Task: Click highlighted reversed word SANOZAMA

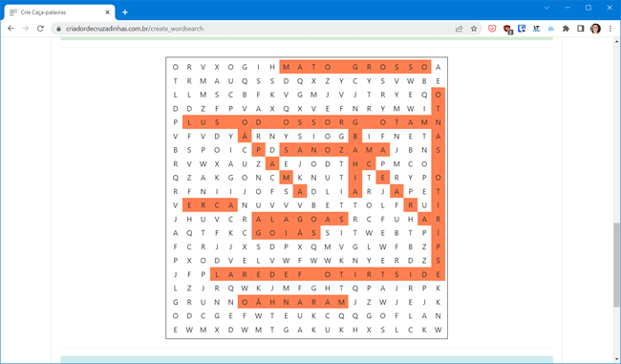Action: [334, 150]
